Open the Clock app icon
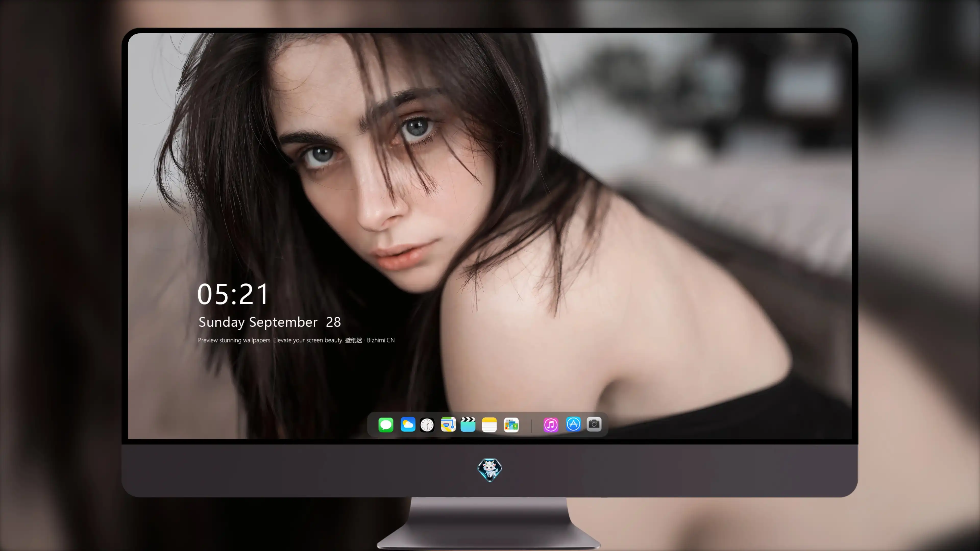The width and height of the screenshot is (980, 551). (427, 425)
